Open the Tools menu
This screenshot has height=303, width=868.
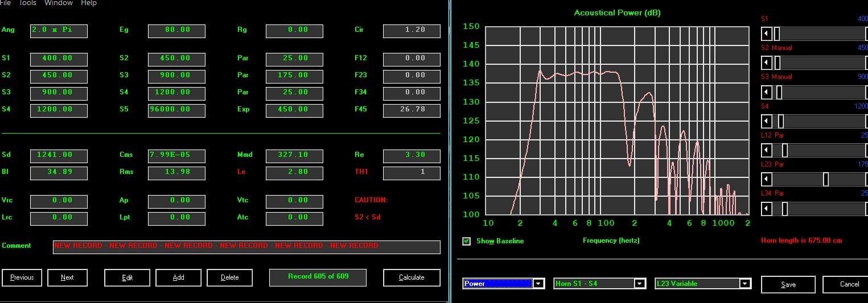[x=28, y=3]
